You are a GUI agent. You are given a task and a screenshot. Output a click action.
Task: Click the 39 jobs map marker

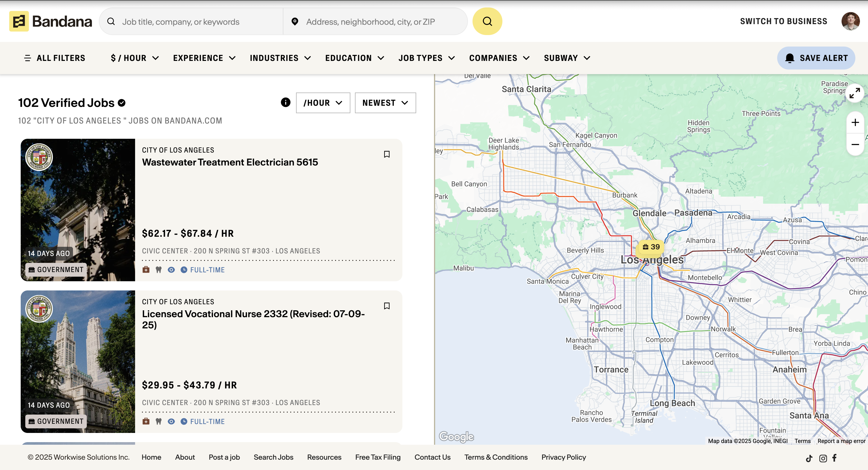pyautogui.click(x=651, y=247)
